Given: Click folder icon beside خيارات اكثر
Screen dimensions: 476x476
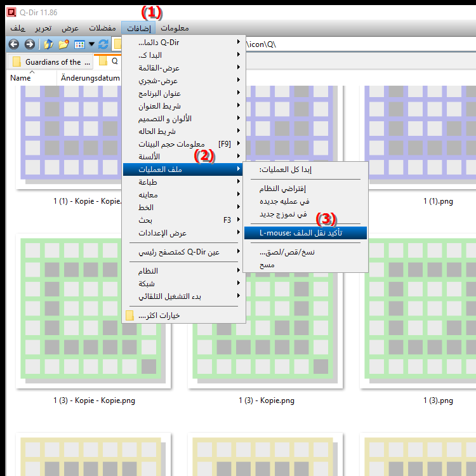Looking at the screenshot, I should (x=129, y=315).
